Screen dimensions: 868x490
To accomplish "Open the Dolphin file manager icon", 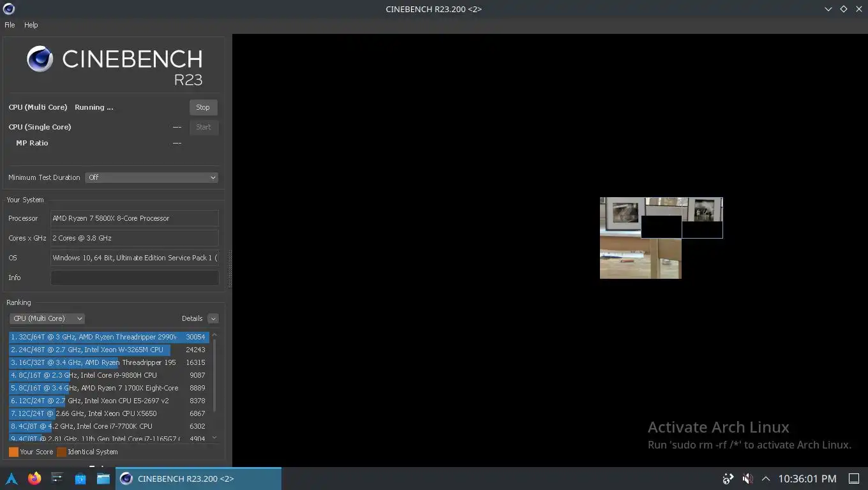I will click(x=103, y=479).
